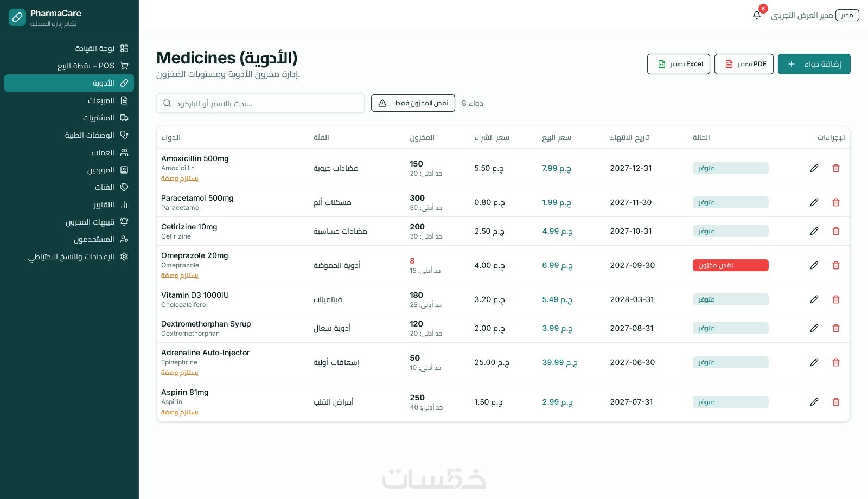
Task: Click the الدواء column header
Action: tap(171, 138)
